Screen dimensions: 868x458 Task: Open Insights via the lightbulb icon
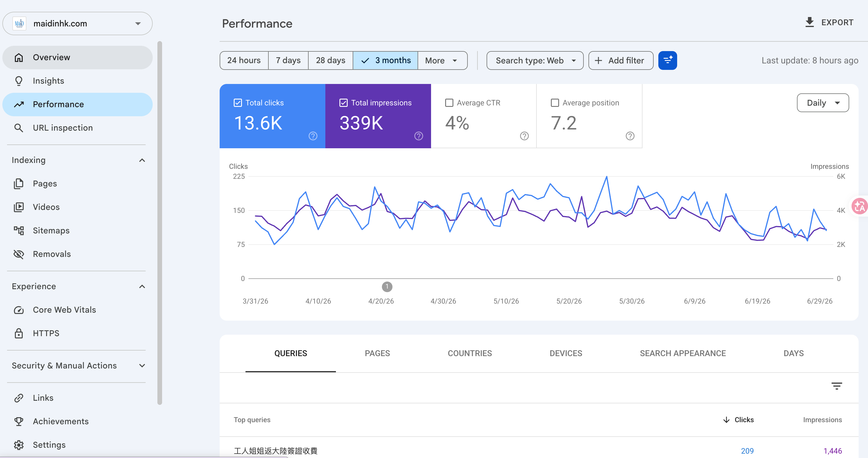coord(19,81)
